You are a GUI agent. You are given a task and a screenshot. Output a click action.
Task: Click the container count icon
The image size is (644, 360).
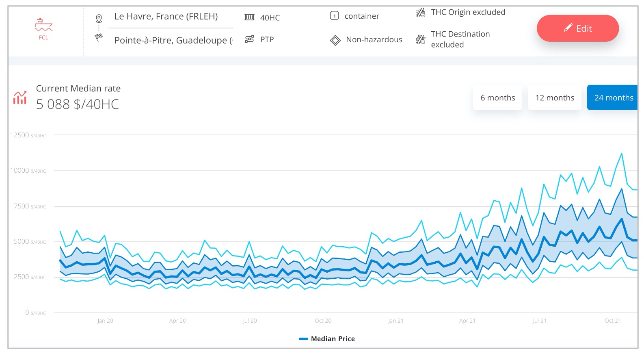coord(334,16)
